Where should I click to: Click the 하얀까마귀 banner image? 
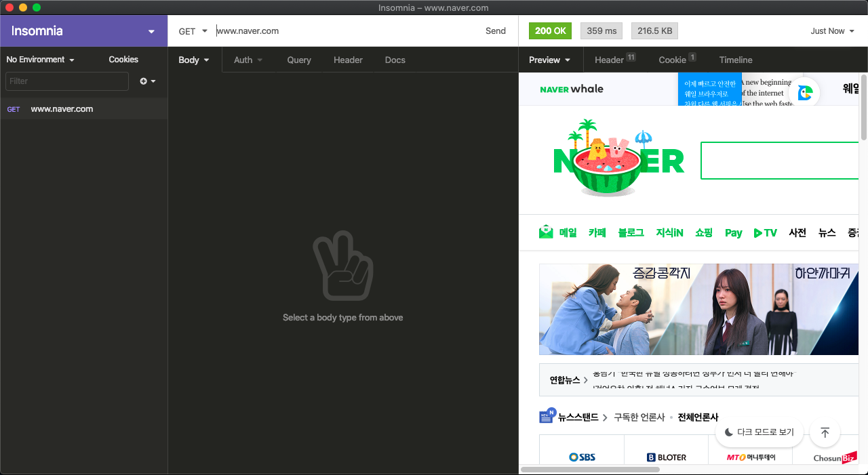coord(778,309)
